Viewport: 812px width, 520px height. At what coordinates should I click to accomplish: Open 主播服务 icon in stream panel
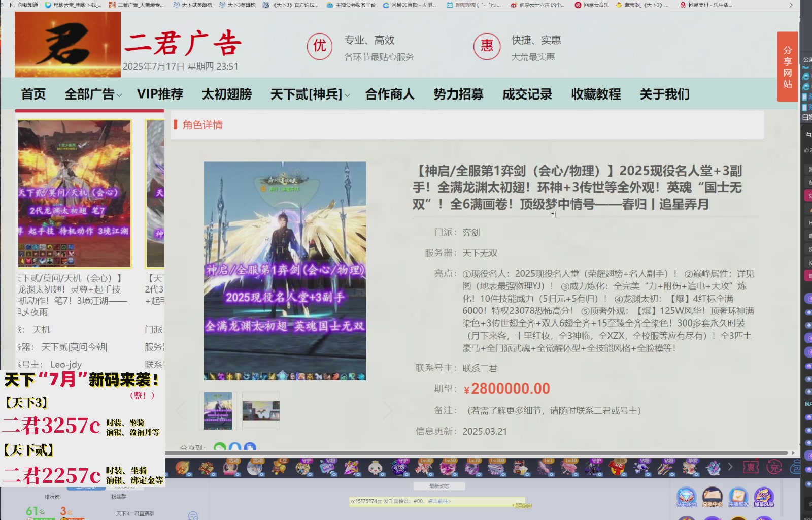point(738,497)
